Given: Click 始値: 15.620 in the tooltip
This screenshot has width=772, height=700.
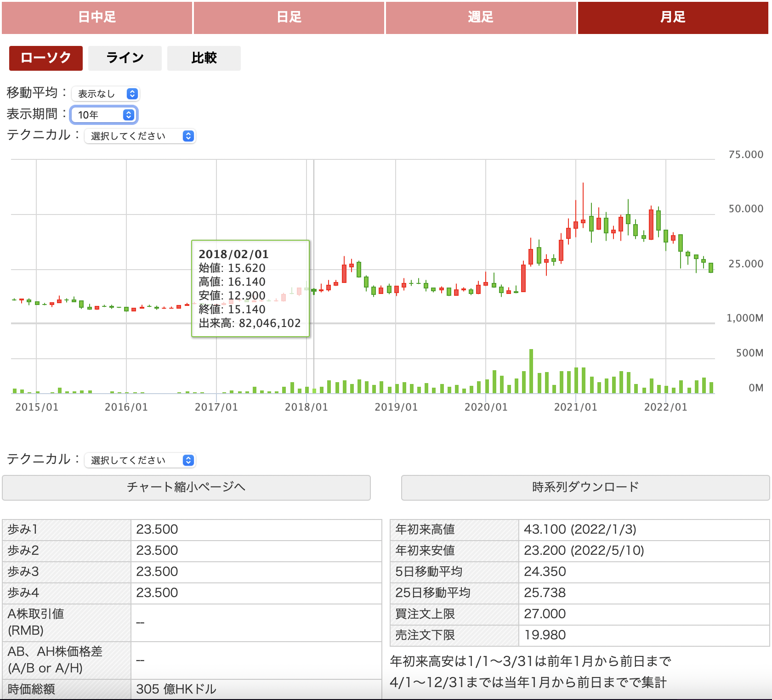Looking at the screenshot, I should (x=232, y=268).
